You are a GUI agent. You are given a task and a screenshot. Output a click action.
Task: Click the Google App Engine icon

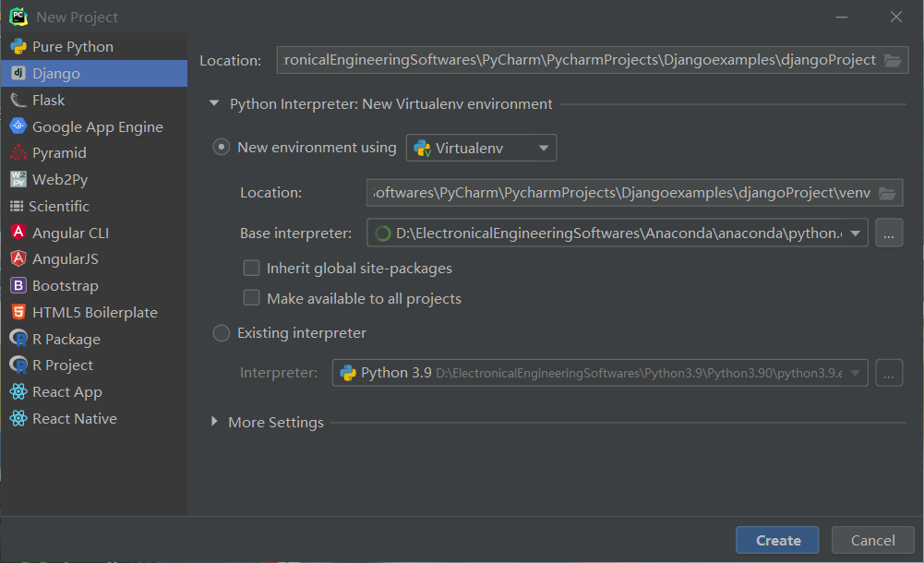(x=18, y=126)
